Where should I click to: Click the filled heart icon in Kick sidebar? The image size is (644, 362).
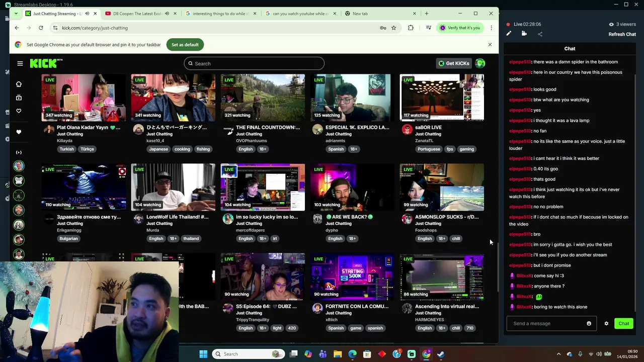click(x=19, y=132)
